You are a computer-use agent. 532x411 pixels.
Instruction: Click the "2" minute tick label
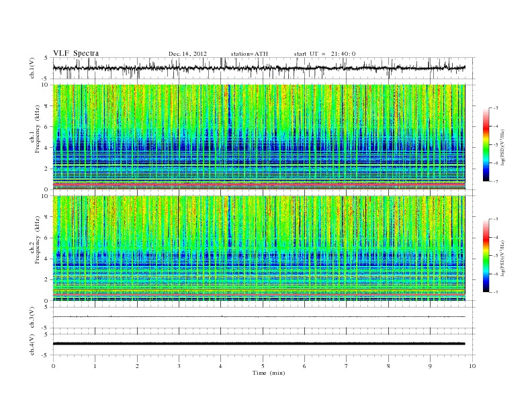pos(137,366)
